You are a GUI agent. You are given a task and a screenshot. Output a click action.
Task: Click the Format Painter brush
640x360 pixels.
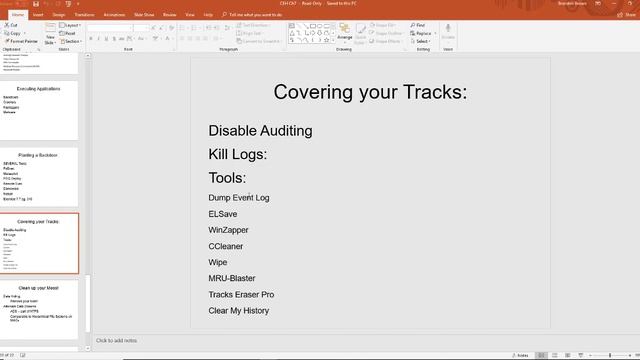coord(21,41)
